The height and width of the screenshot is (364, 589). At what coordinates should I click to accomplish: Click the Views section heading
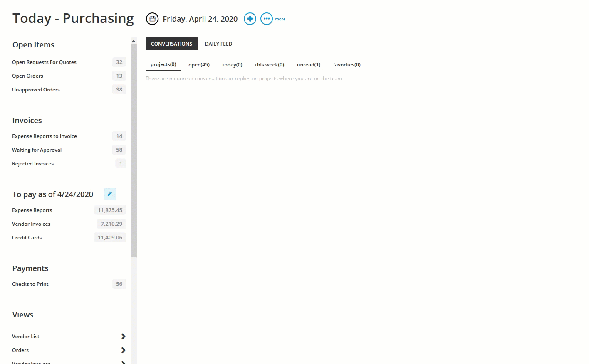(23, 315)
